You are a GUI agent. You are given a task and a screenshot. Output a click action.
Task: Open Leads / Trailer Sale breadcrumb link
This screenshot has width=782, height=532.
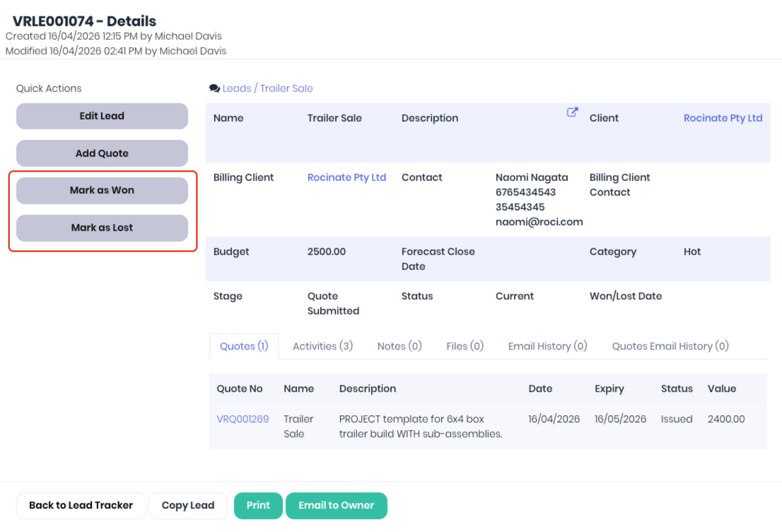tap(267, 89)
